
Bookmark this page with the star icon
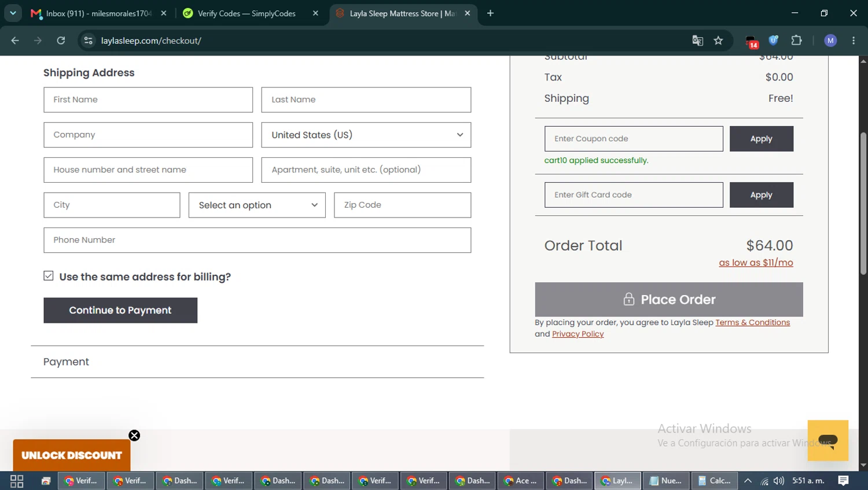tap(718, 40)
